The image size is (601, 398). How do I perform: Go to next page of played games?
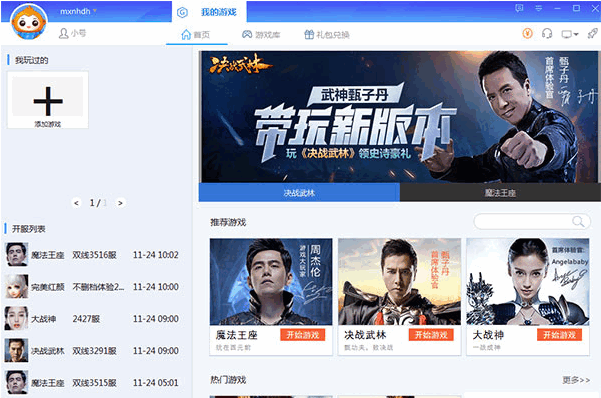(x=120, y=203)
